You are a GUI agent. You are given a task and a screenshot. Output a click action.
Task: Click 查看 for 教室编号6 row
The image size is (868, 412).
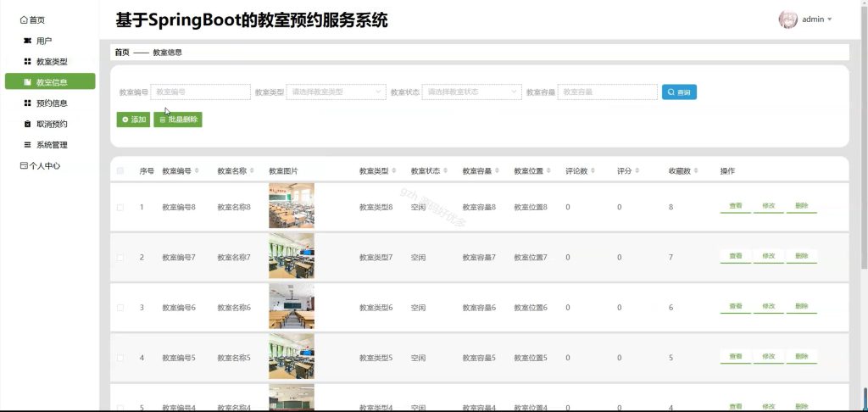[735, 306]
